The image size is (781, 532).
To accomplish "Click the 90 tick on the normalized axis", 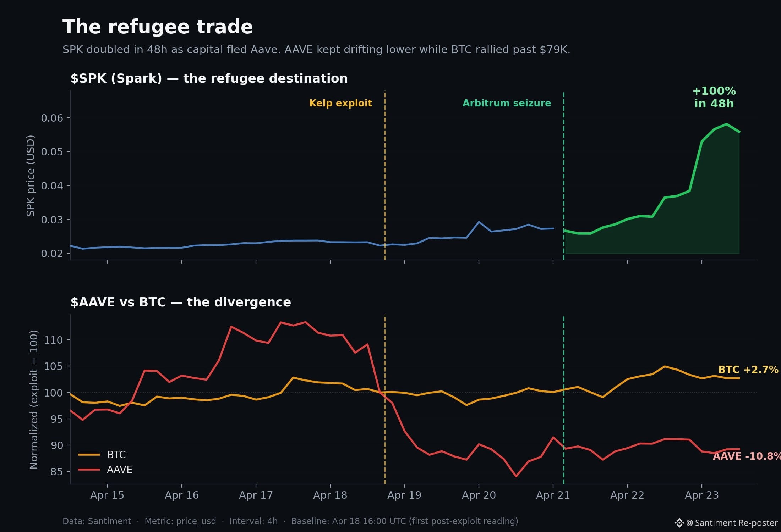I will (57, 445).
